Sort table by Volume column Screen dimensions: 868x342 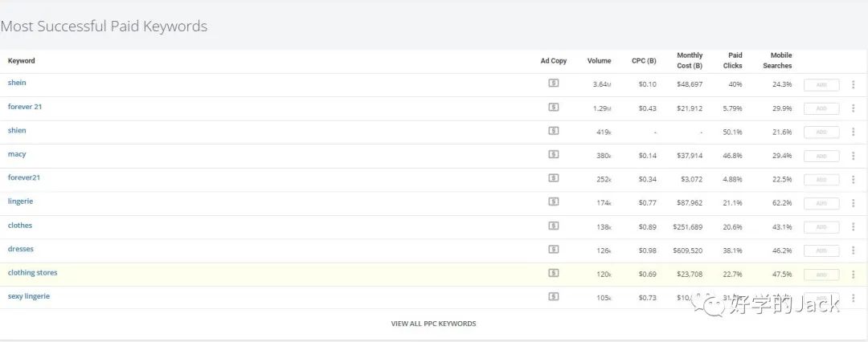[599, 61]
